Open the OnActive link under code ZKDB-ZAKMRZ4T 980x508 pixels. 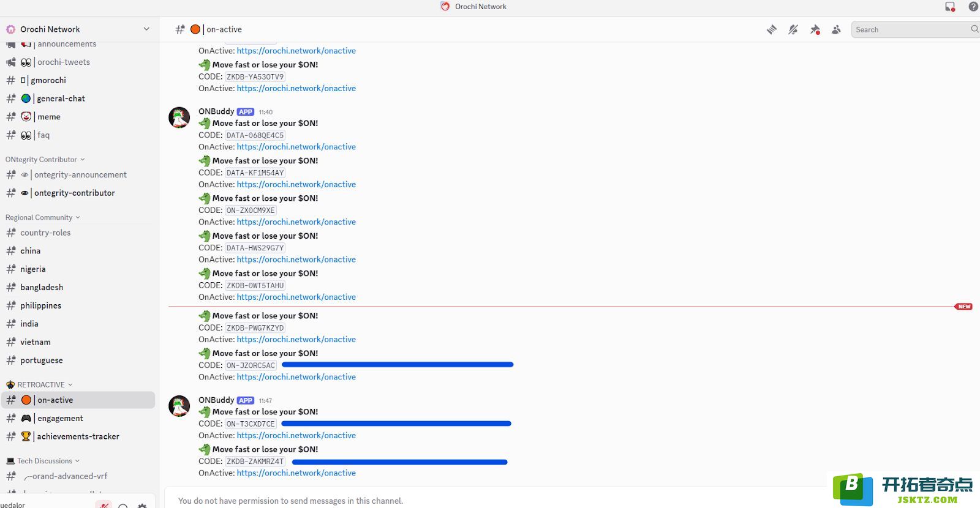tap(296, 473)
